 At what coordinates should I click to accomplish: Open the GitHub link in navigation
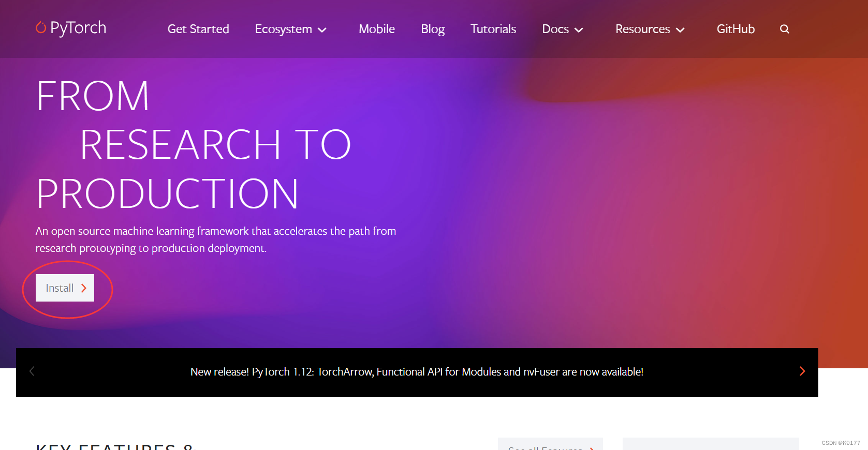click(x=735, y=29)
